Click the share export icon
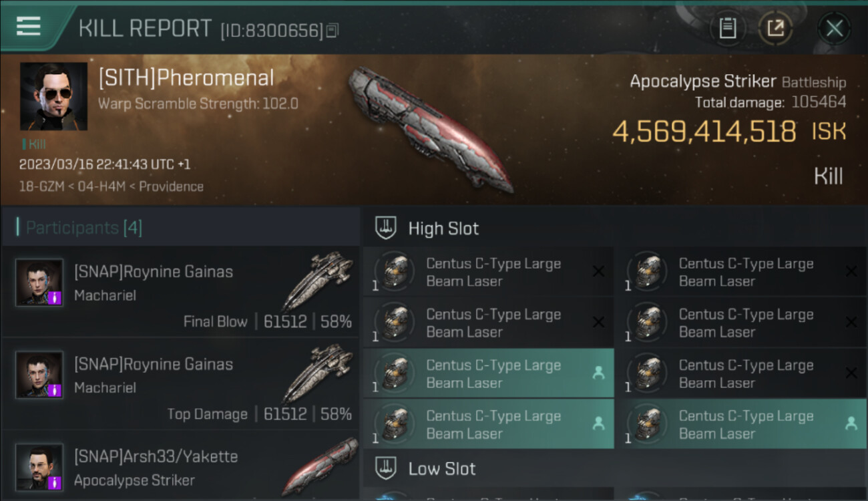The width and height of the screenshot is (868, 501). coord(775,28)
